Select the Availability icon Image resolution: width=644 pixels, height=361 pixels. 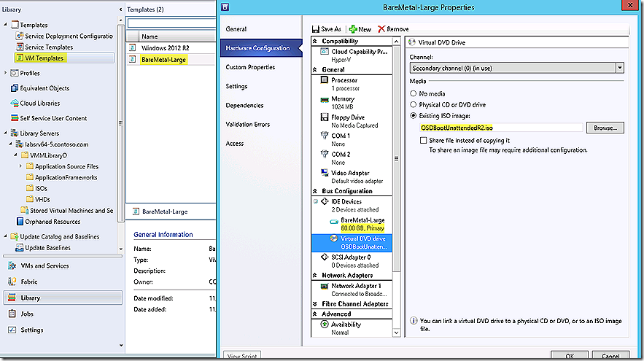click(325, 325)
